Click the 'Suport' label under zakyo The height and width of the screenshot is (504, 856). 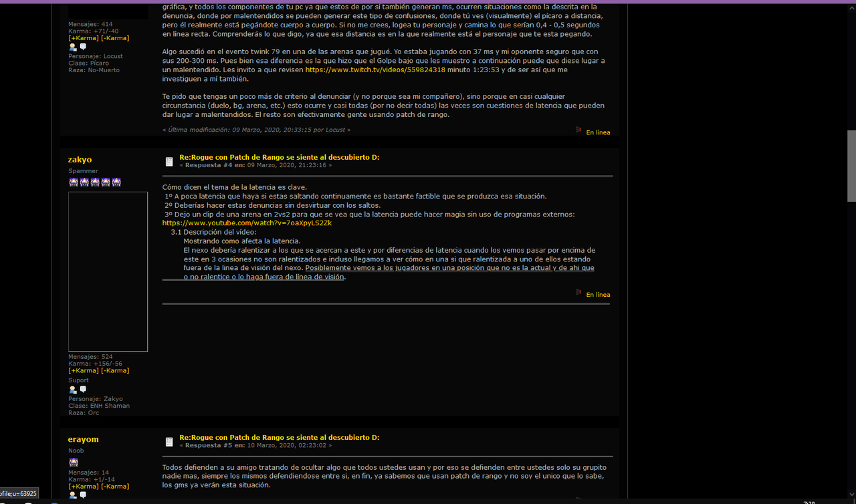pos(78,380)
